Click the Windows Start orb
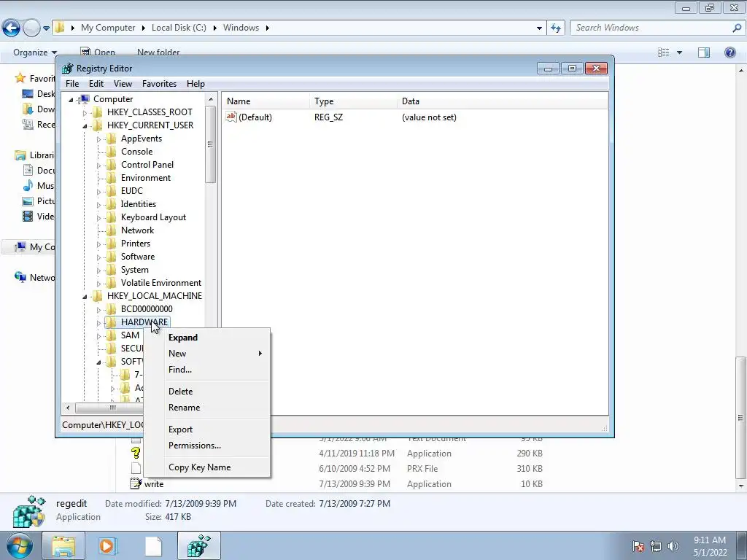747x560 pixels. [x=20, y=545]
